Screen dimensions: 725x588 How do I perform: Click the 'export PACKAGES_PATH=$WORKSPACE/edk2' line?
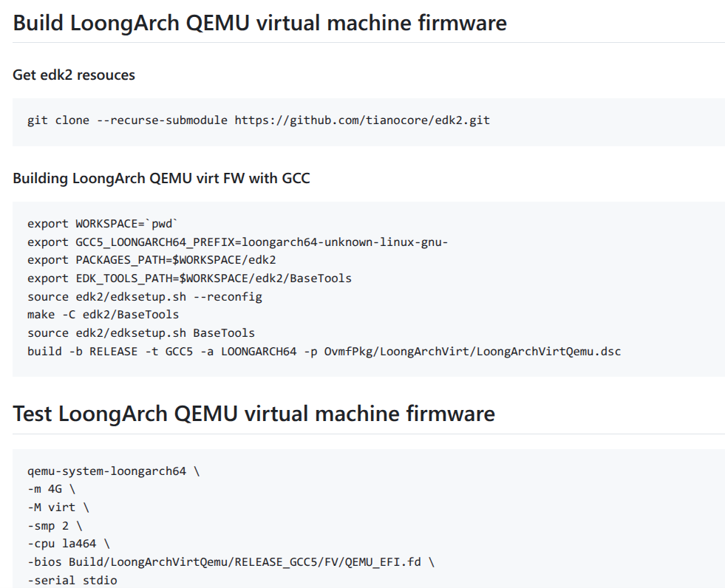[152, 260]
